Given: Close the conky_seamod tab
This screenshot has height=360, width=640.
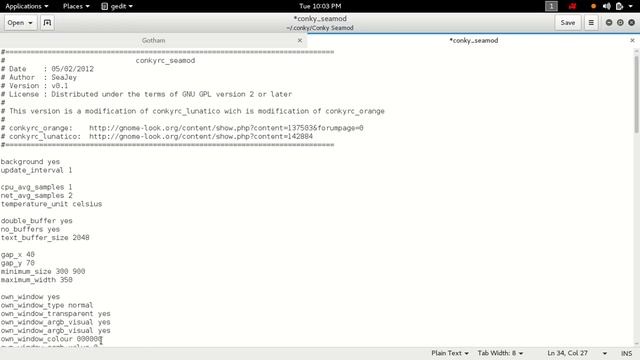Looking at the screenshot, I should [632, 40].
